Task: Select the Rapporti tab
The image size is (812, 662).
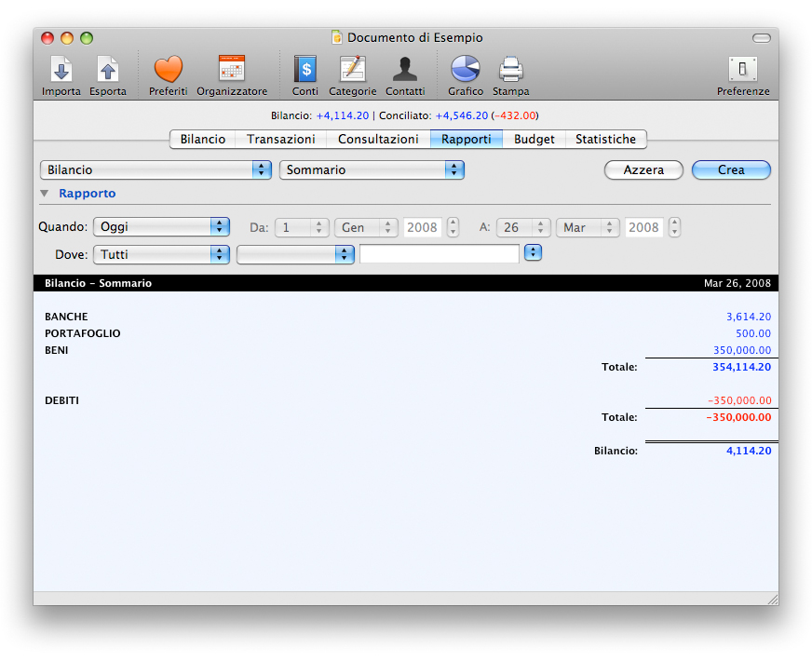Action: (467, 140)
